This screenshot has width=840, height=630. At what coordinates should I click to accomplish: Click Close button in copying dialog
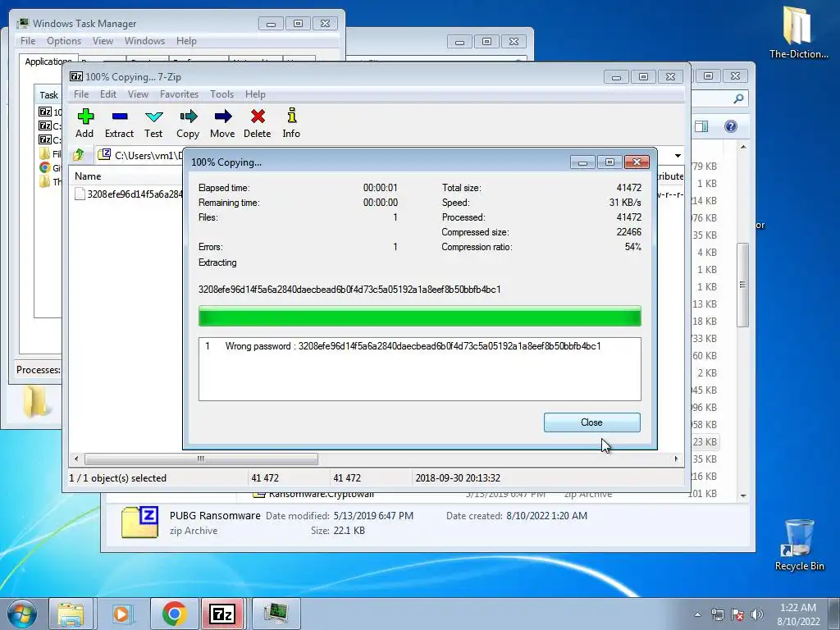pyautogui.click(x=592, y=422)
